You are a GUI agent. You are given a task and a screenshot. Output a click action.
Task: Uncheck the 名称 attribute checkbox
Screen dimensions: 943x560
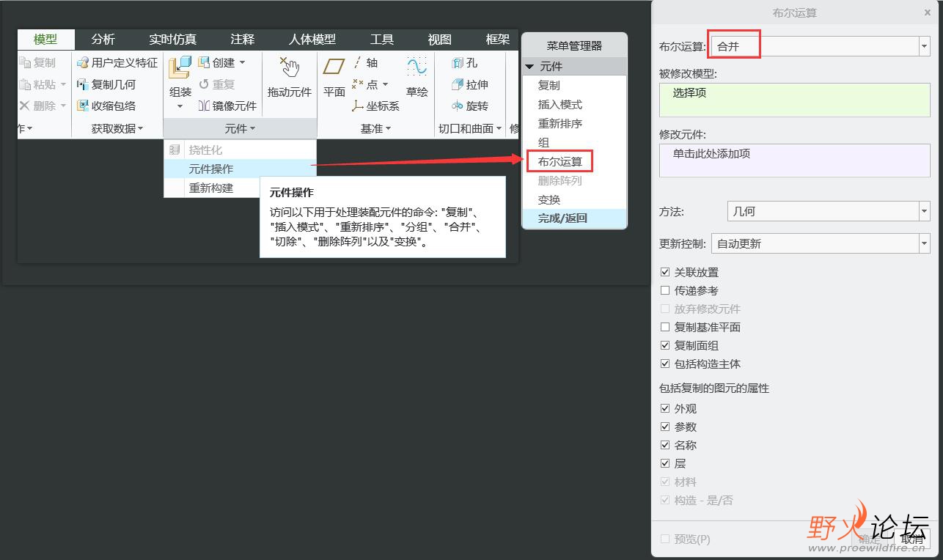tap(665, 445)
